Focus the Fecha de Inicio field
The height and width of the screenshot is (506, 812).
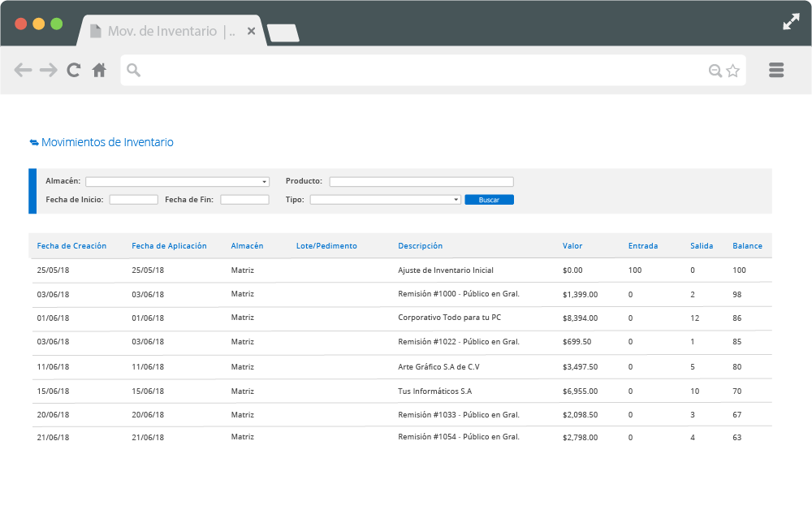click(x=134, y=200)
